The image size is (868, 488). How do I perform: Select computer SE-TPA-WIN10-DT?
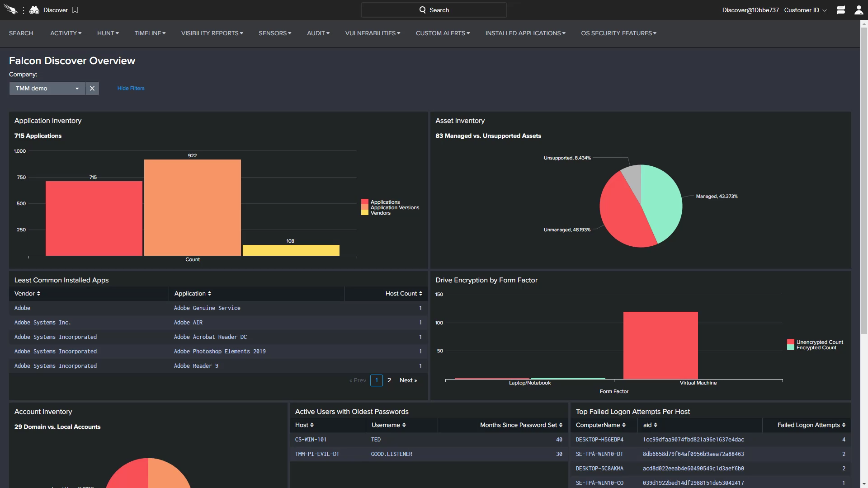click(x=599, y=454)
